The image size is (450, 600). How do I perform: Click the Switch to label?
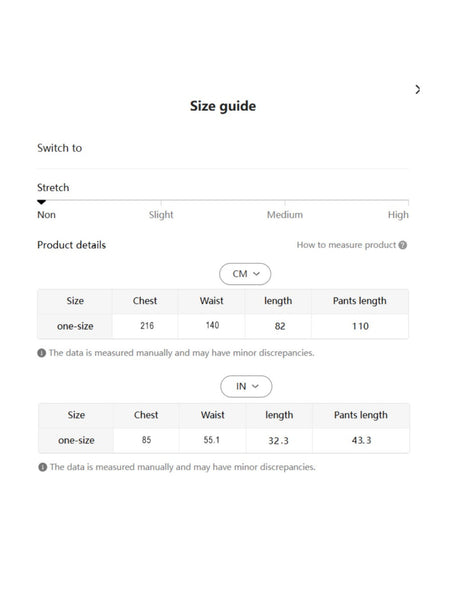click(x=59, y=148)
